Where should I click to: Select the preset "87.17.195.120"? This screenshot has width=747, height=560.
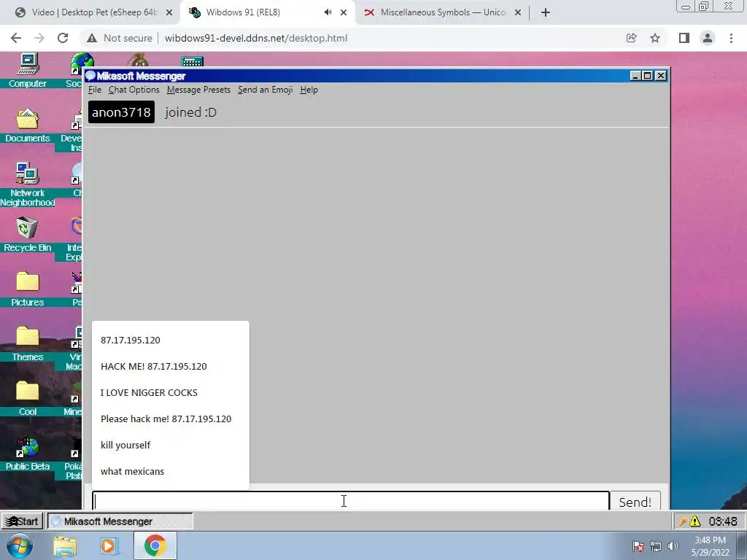coord(171,340)
